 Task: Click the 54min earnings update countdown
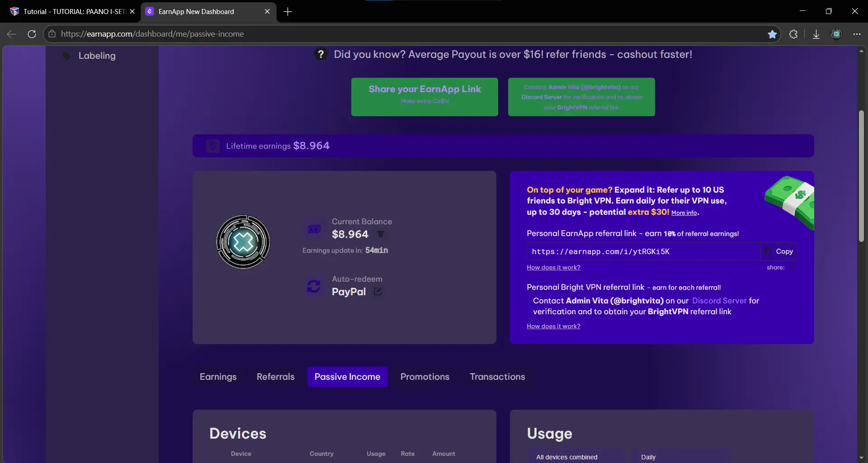(x=377, y=250)
